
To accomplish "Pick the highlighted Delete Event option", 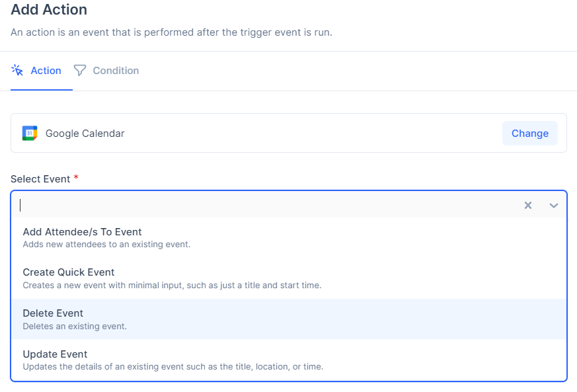I will click(289, 319).
